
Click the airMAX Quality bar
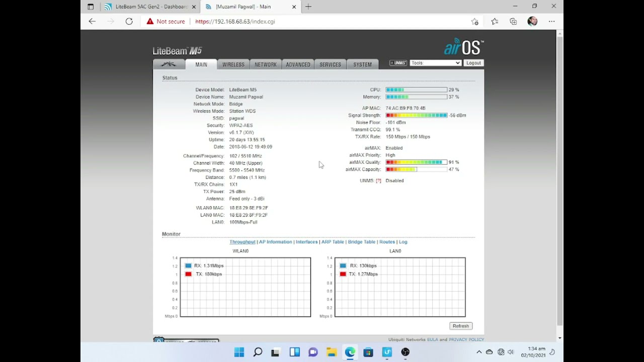(x=417, y=162)
